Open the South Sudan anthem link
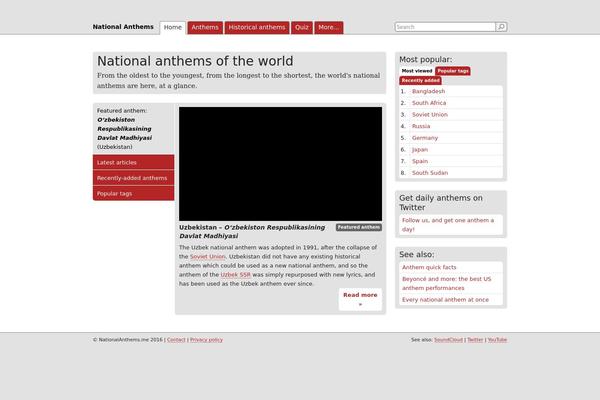600x400 pixels. tap(430, 173)
